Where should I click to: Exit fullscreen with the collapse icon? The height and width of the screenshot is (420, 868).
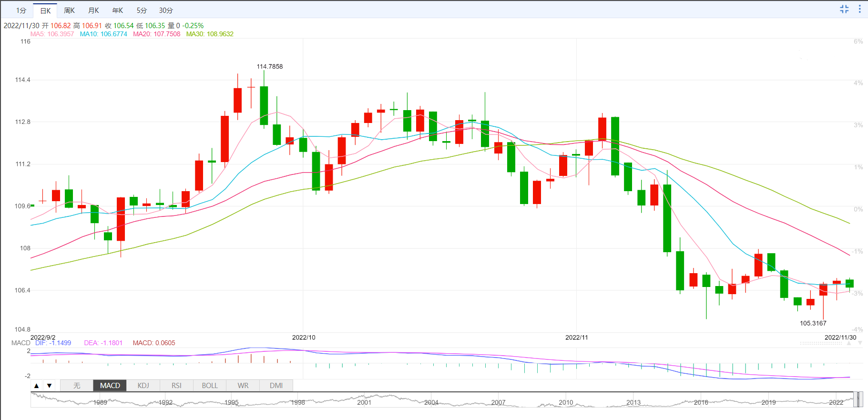[x=844, y=9]
